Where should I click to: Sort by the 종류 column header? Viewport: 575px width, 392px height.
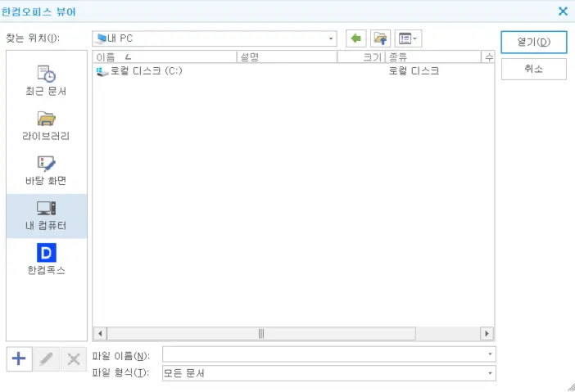[x=433, y=57]
